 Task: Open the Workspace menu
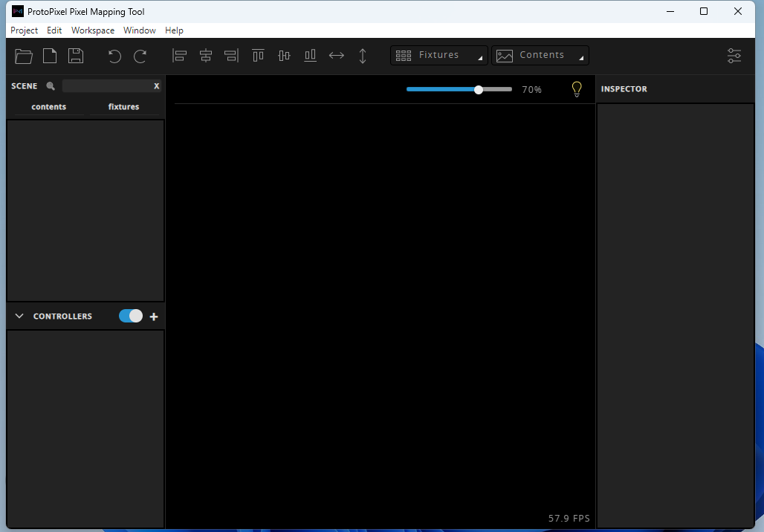point(92,30)
